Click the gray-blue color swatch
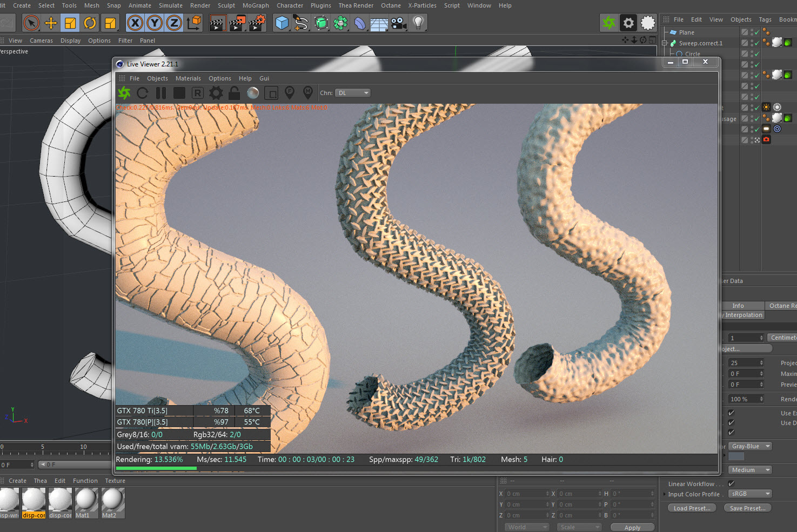797x532 pixels. point(736,456)
